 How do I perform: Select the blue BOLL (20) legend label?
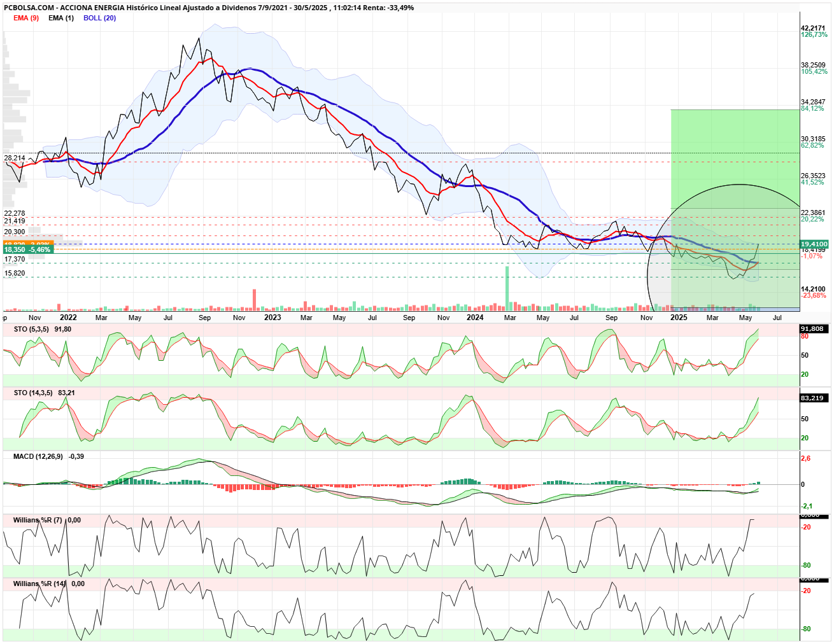point(100,18)
